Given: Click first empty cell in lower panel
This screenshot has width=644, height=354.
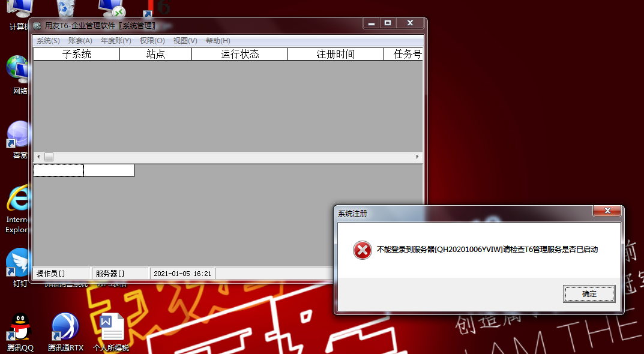Looking at the screenshot, I should tap(58, 170).
